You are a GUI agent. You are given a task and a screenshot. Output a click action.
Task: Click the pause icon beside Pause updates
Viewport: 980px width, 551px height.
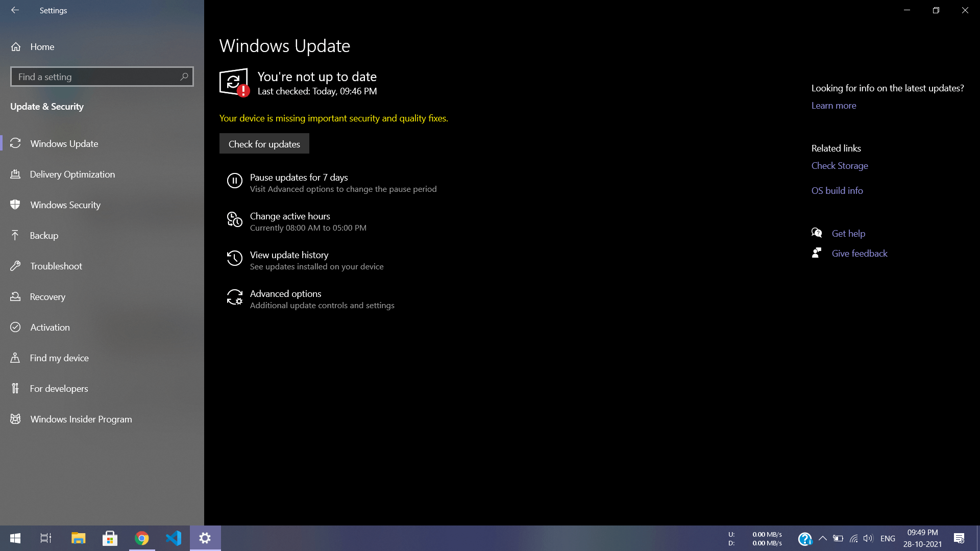(x=234, y=181)
